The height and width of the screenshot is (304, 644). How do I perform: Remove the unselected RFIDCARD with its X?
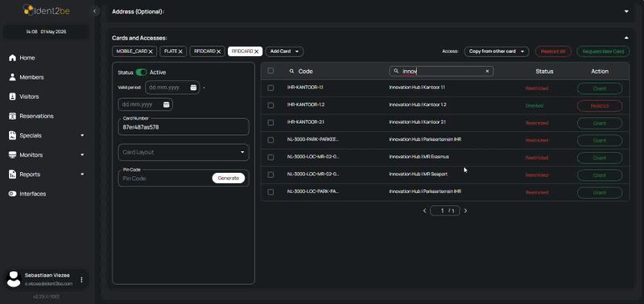pos(218,51)
